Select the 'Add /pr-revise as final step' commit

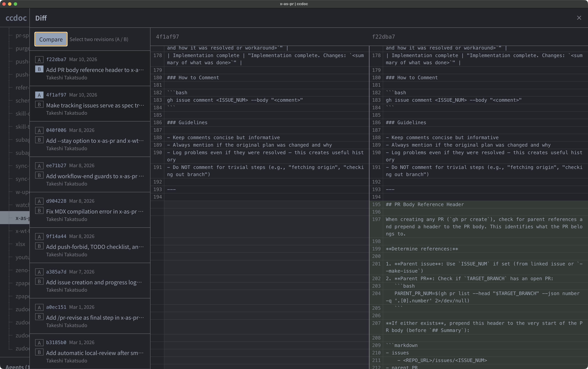click(95, 317)
